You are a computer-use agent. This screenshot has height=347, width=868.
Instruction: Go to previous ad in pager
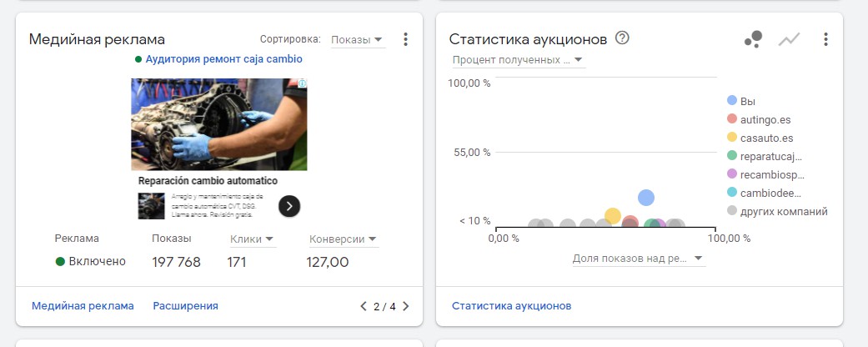[x=364, y=306]
